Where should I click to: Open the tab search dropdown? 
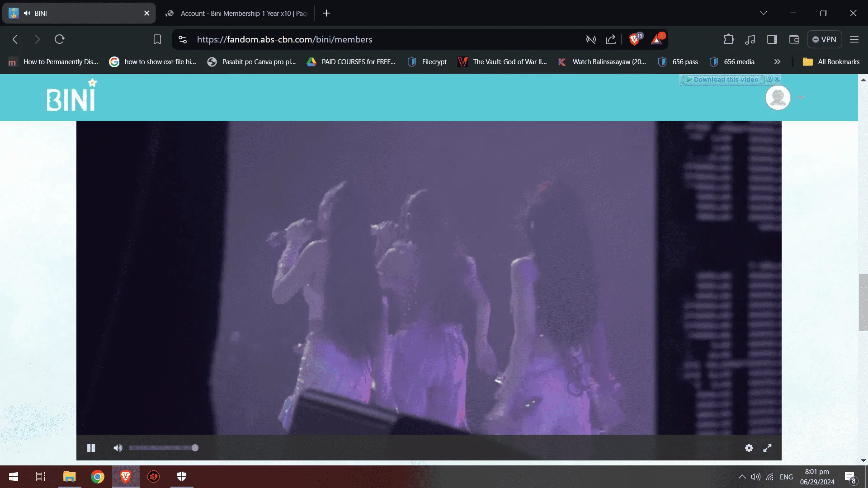click(763, 13)
